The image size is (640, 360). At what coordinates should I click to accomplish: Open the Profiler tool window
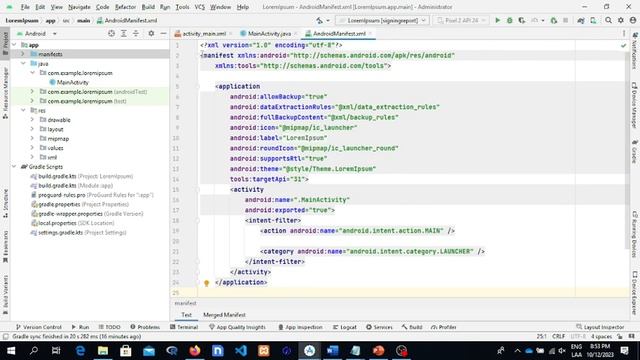[x=444, y=327]
